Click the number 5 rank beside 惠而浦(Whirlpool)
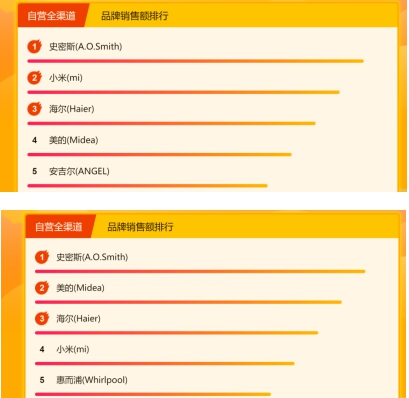Viewport: 409px width, 398px height. coord(42,380)
